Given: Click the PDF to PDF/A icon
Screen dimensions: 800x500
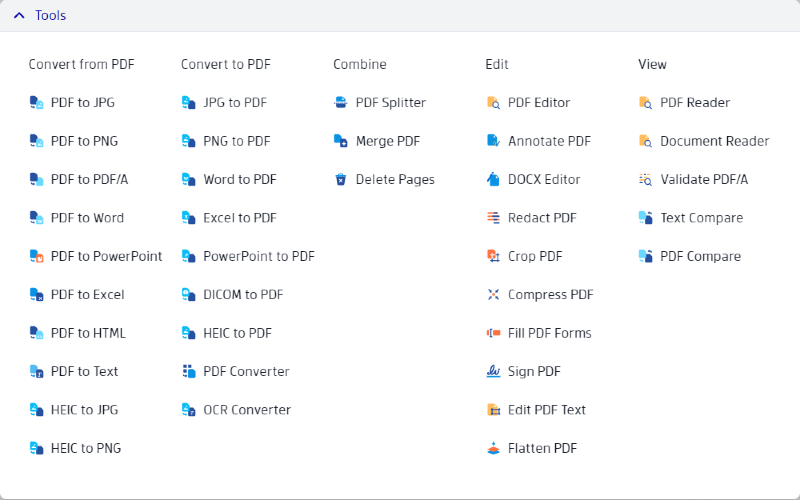Looking at the screenshot, I should (36, 180).
